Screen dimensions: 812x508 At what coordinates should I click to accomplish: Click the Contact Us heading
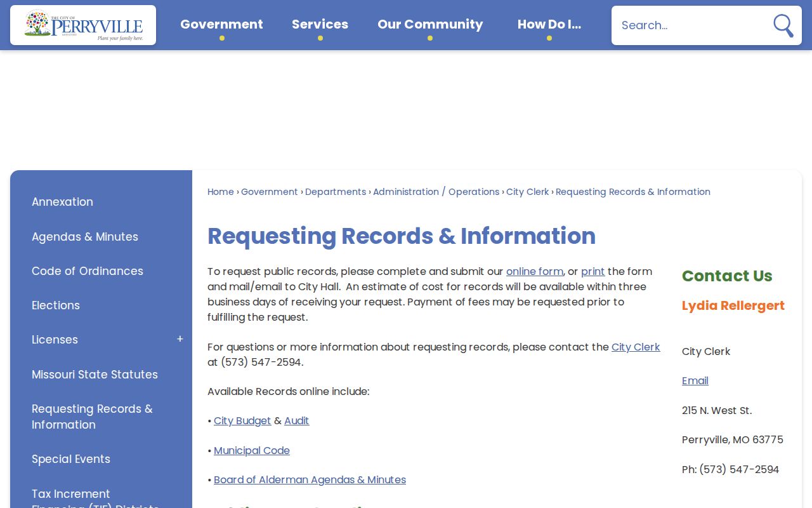727,276
